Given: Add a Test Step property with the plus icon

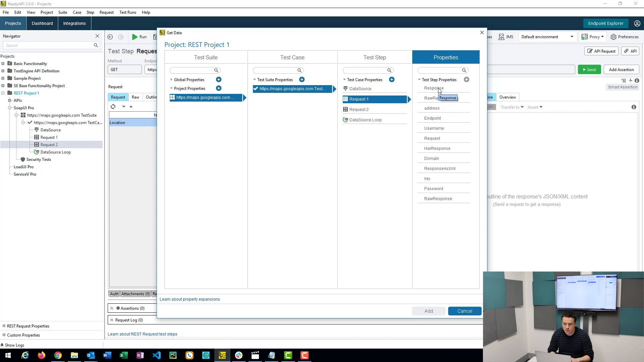Looking at the screenshot, I should pos(466,79).
